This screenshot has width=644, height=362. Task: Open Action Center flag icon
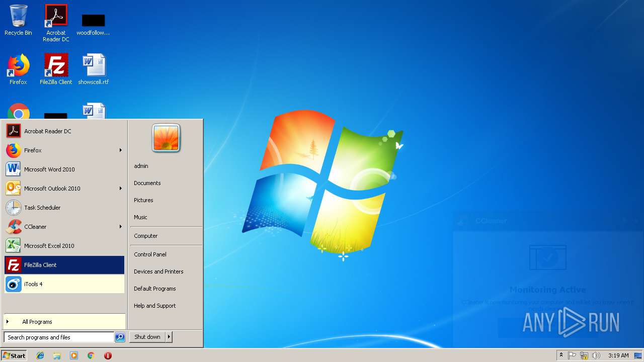(572, 355)
